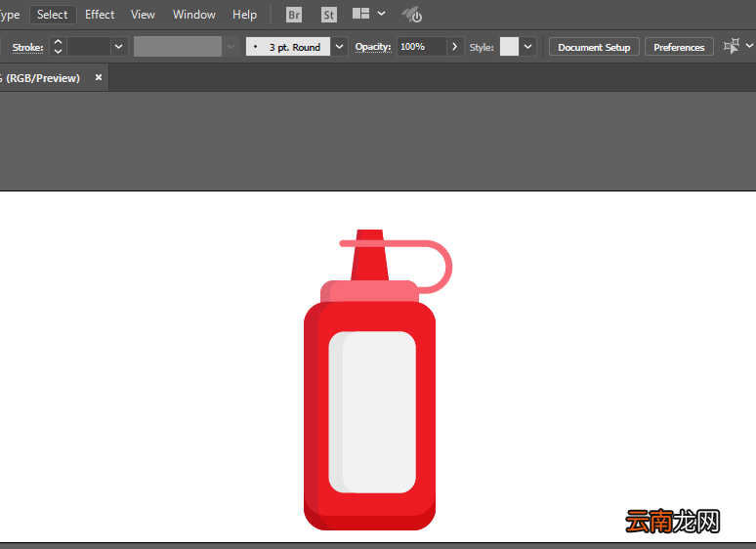Click the stroke weight input field
The width and height of the screenshot is (756, 549).
pos(89,47)
